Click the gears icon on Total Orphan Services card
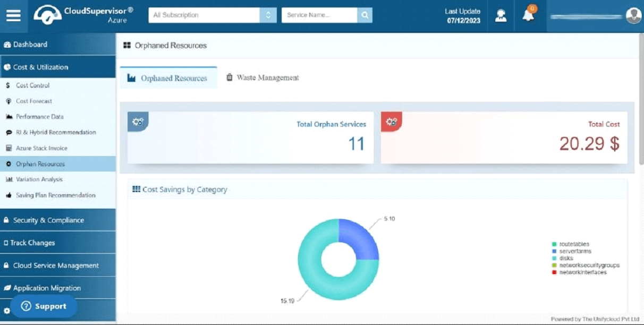Image resolution: width=644 pixels, height=325 pixels. click(138, 122)
